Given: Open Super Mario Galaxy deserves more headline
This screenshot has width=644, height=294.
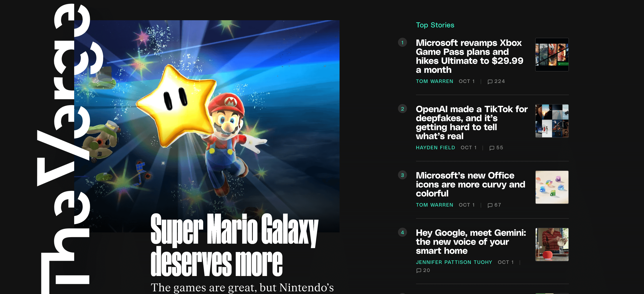Looking at the screenshot, I should 234,245.
